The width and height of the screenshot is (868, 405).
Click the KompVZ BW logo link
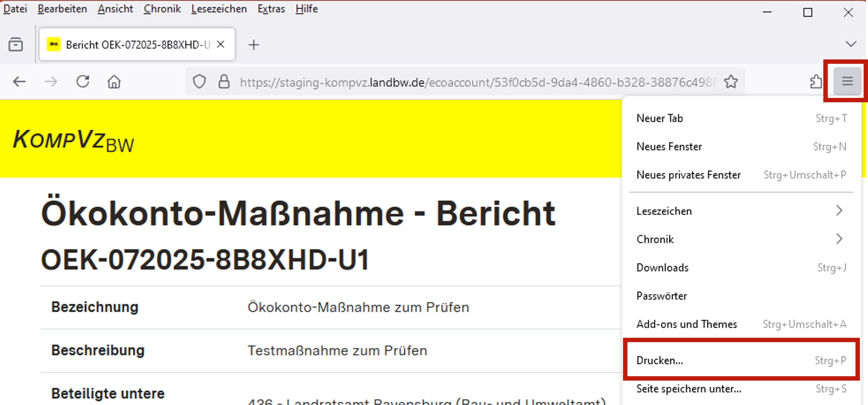[73, 140]
